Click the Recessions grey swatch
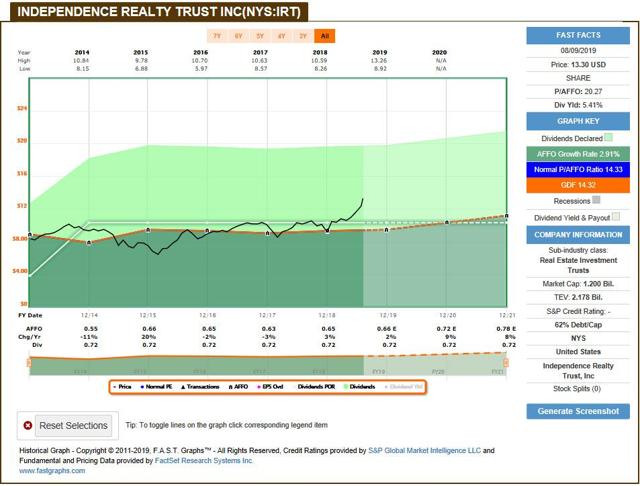This screenshot has height=486, width=640. [x=596, y=200]
